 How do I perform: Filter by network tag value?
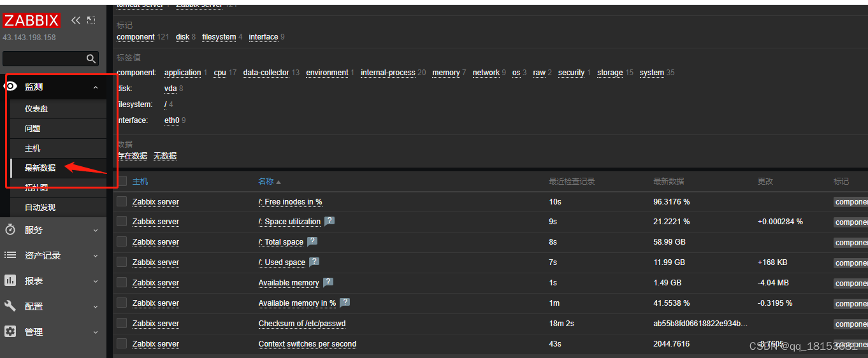point(486,73)
